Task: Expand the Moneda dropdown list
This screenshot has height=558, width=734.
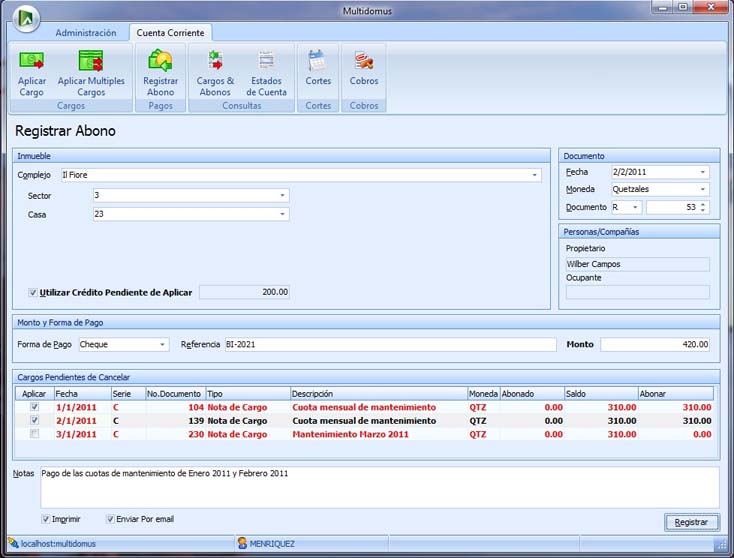Action: pyautogui.click(x=703, y=189)
